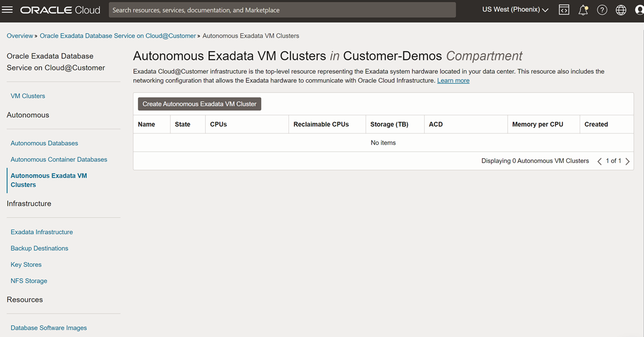Viewport: 644px width, 337px height.
Task: Click the Oracle Cloud logo
Action: (60, 10)
